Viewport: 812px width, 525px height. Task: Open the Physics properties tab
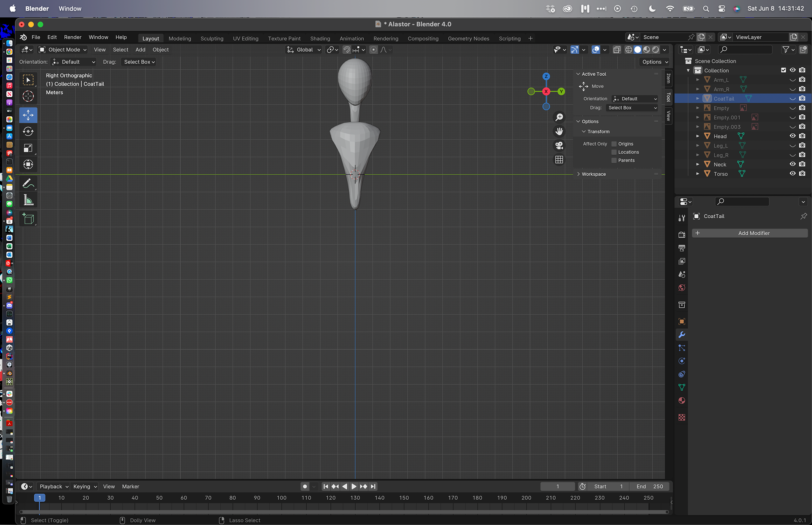tap(682, 361)
